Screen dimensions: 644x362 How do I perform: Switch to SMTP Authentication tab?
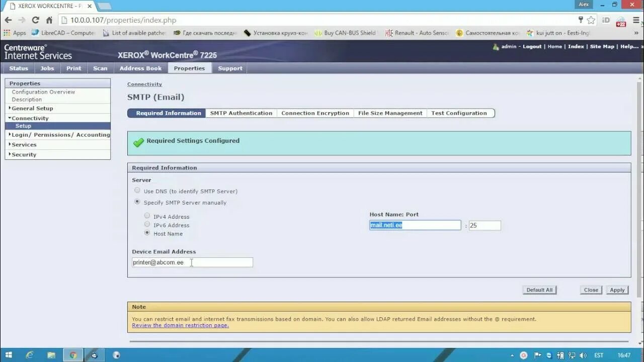241,113
